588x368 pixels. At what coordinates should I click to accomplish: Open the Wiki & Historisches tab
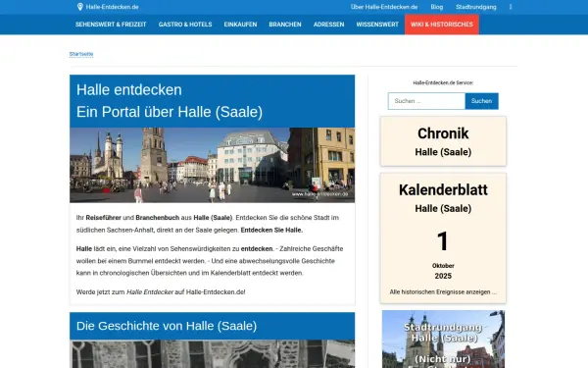442,25
